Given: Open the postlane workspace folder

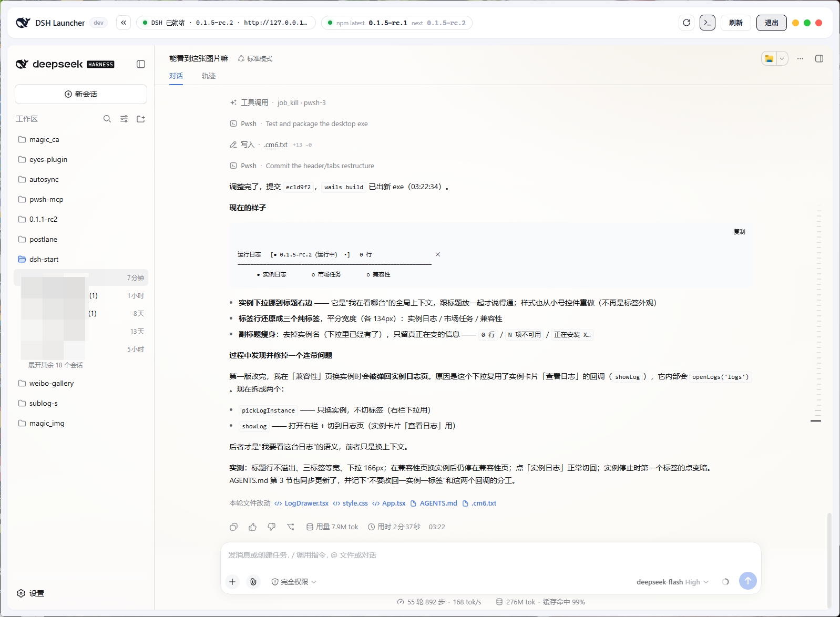Looking at the screenshot, I should 81,239.
